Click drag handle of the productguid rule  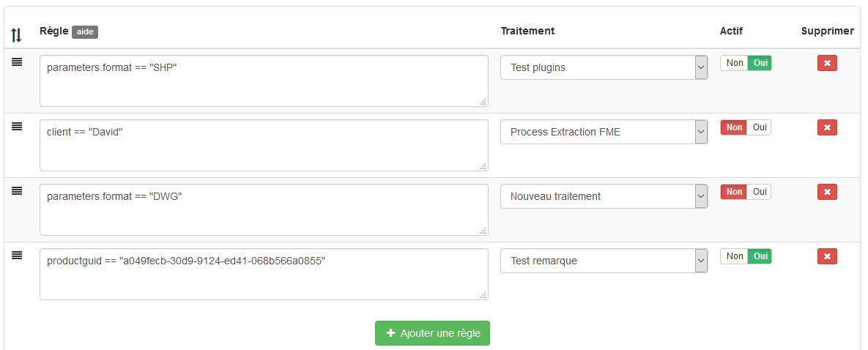(17, 255)
